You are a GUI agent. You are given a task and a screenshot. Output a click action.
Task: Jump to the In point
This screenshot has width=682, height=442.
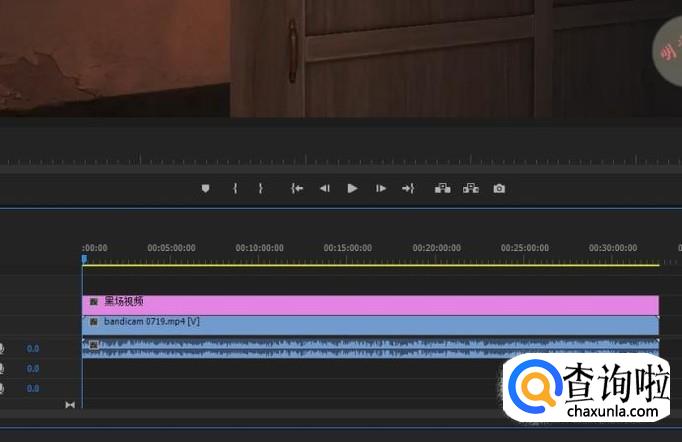[x=297, y=188]
